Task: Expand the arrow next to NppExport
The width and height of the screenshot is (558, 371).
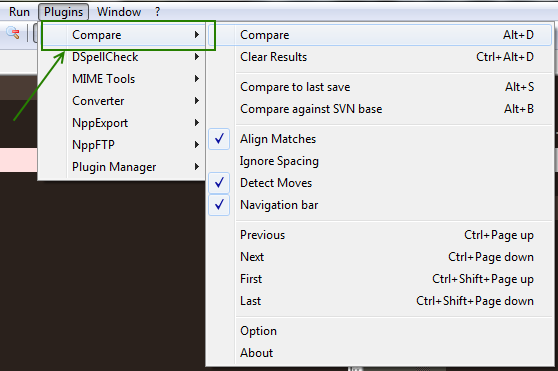Action: (196, 123)
